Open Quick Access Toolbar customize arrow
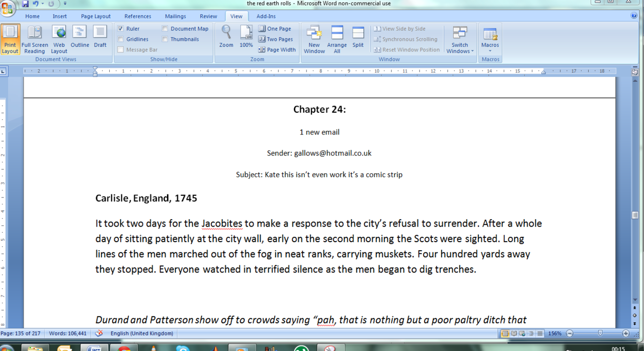The image size is (644, 351). (x=65, y=4)
